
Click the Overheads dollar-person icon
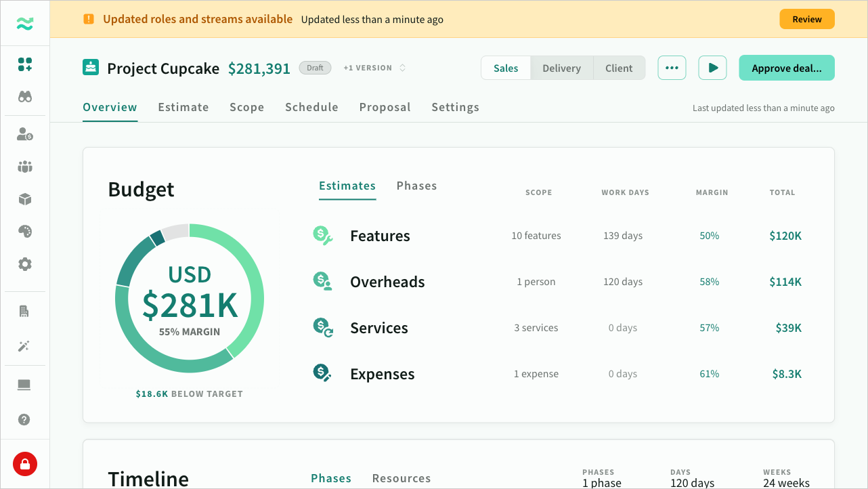click(322, 282)
